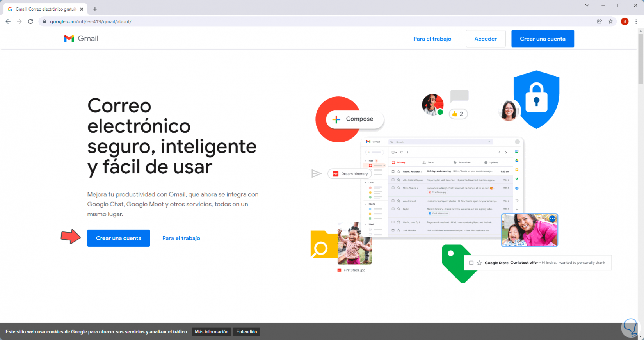Close the Chrome window

pos(635,5)
